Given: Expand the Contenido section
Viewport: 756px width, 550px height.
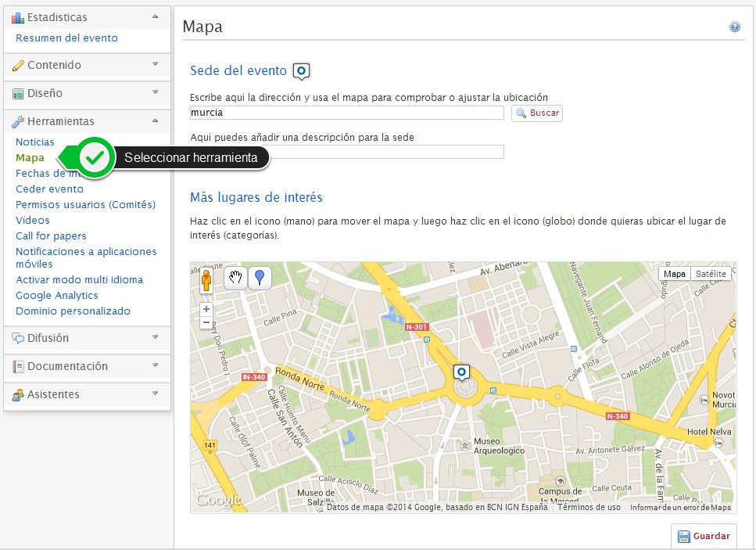Looking at the screenshot, I should coord(86,65).
